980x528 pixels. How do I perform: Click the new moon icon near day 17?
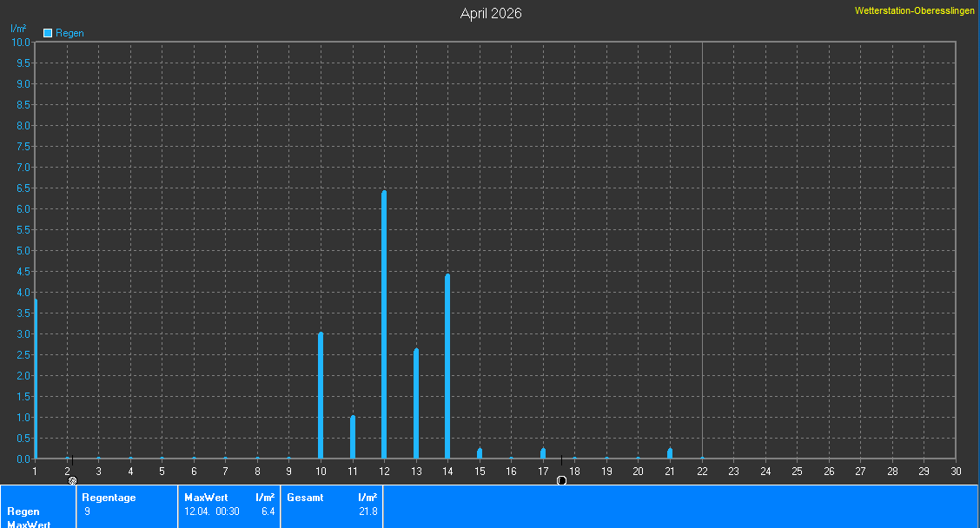tap(561, 480)
